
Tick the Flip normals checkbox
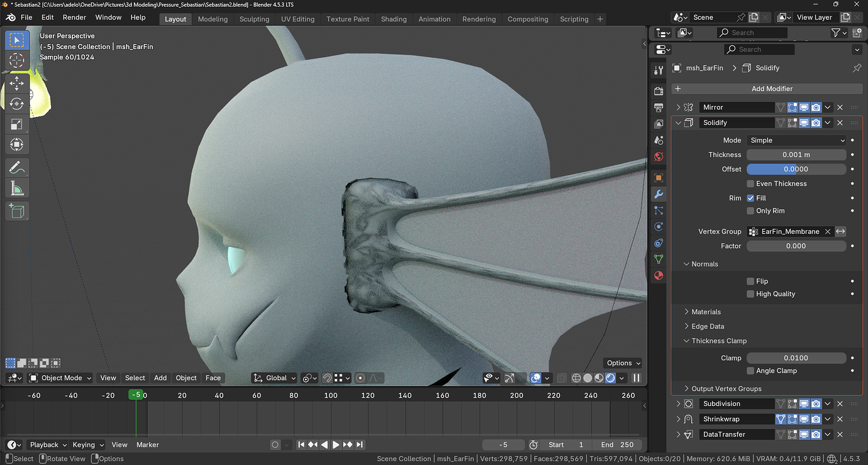(750, 281)
